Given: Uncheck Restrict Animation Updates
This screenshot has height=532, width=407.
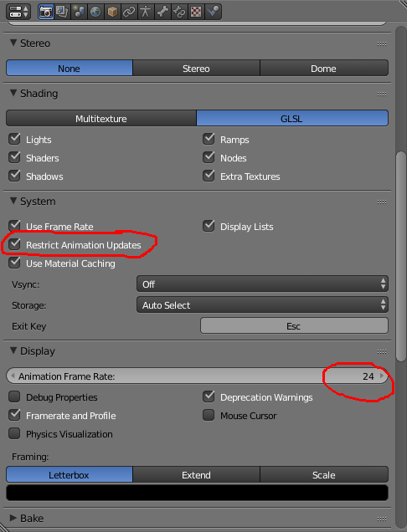Looking at the screenshot, I should [x=14, y=244].
